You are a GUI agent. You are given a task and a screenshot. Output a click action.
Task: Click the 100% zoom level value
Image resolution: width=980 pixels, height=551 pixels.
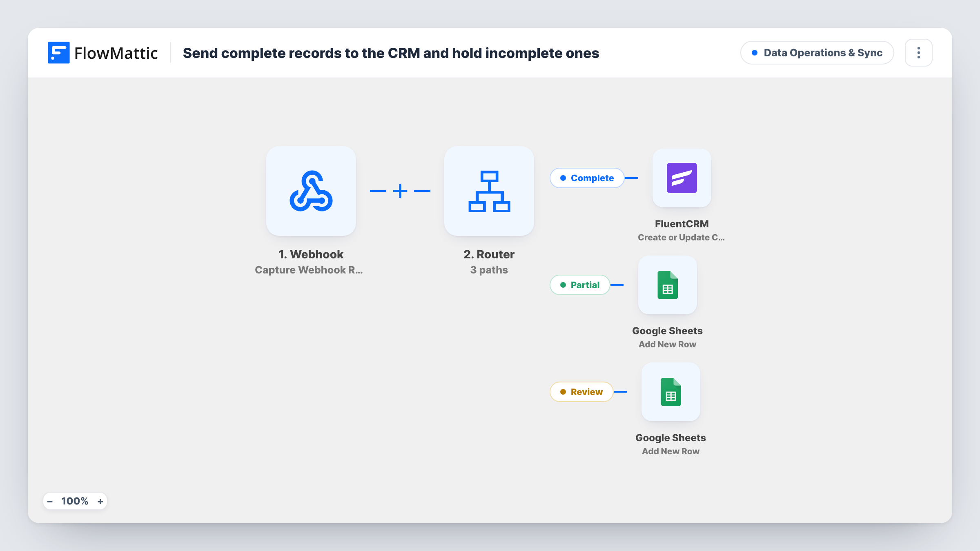click(75, 501)
